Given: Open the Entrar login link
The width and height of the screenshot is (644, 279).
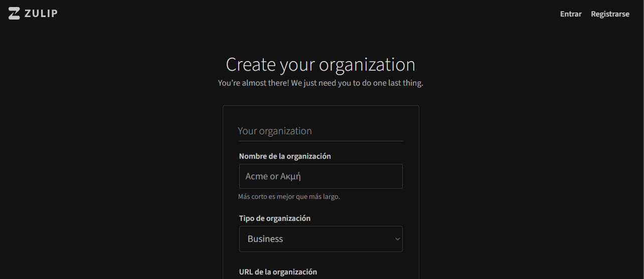Looking at the screenshot, I should (571, 14).
